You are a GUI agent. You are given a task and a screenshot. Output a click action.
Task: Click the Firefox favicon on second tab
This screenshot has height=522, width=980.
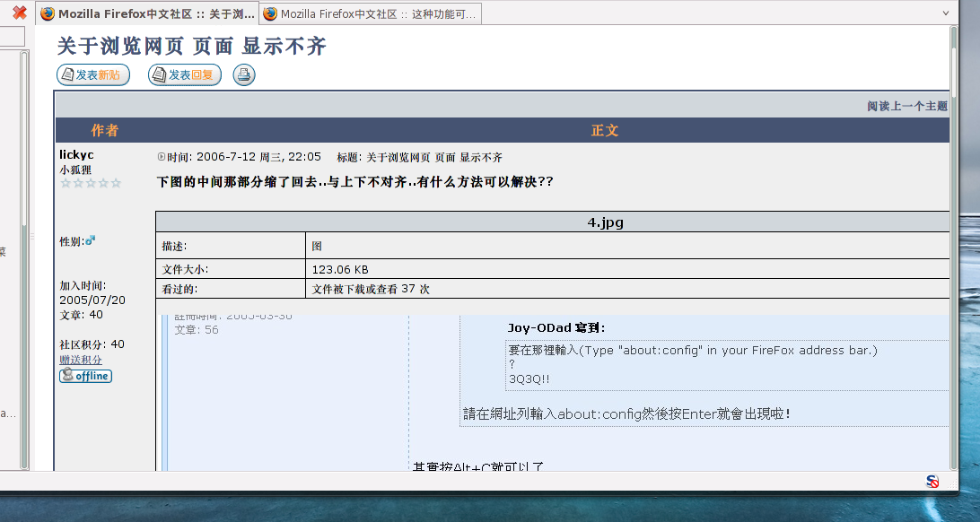[269, 13]
